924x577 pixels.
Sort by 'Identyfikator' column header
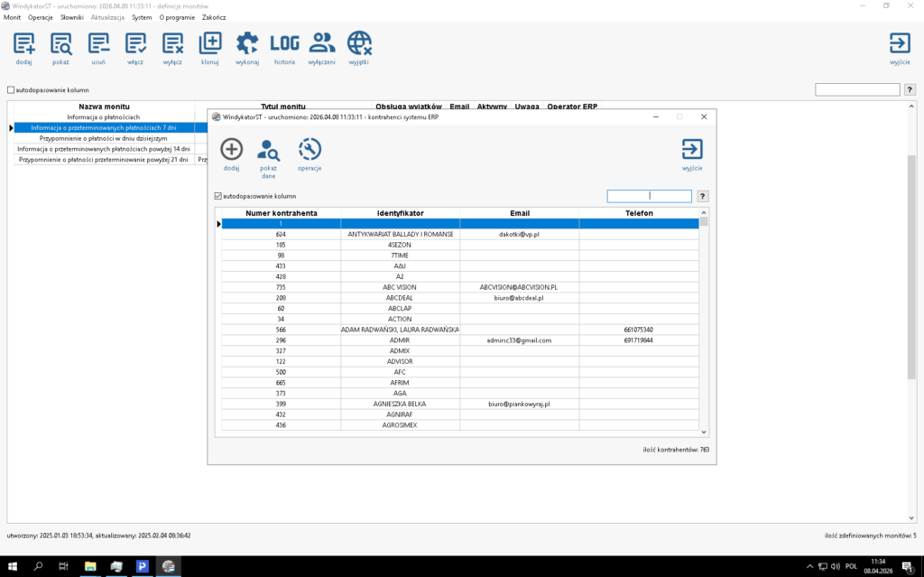[400, 213]
